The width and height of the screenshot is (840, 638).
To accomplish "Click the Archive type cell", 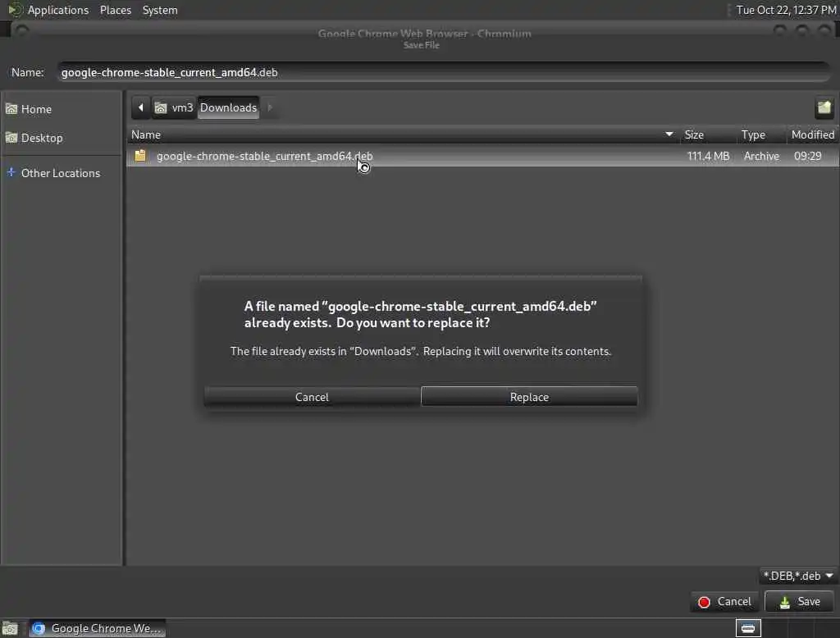I will 761,156.
